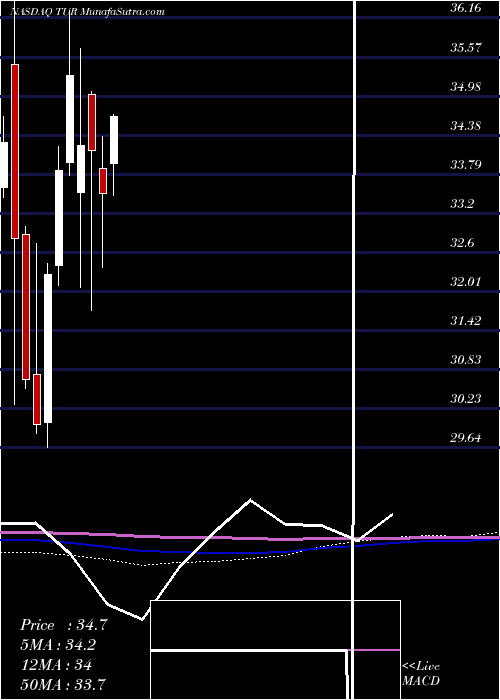
Task: Click the 35.57 price axis label
Action: tap(466, 47)
